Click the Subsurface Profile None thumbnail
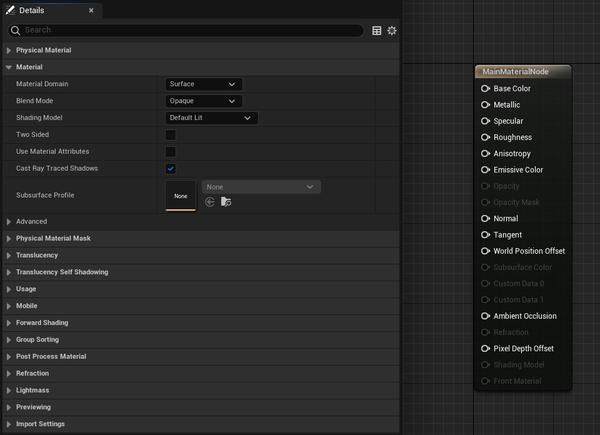This screenshot has width=600, height=435. tap(181, 196)
